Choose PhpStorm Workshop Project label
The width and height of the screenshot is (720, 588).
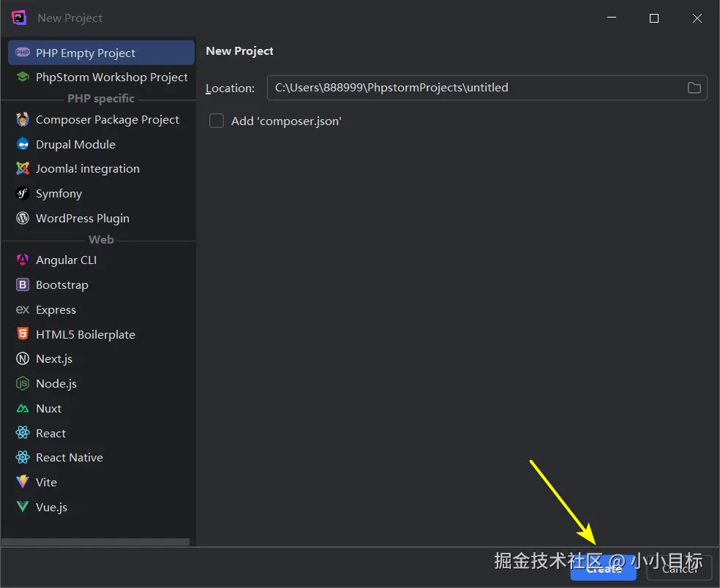[111, 77]
